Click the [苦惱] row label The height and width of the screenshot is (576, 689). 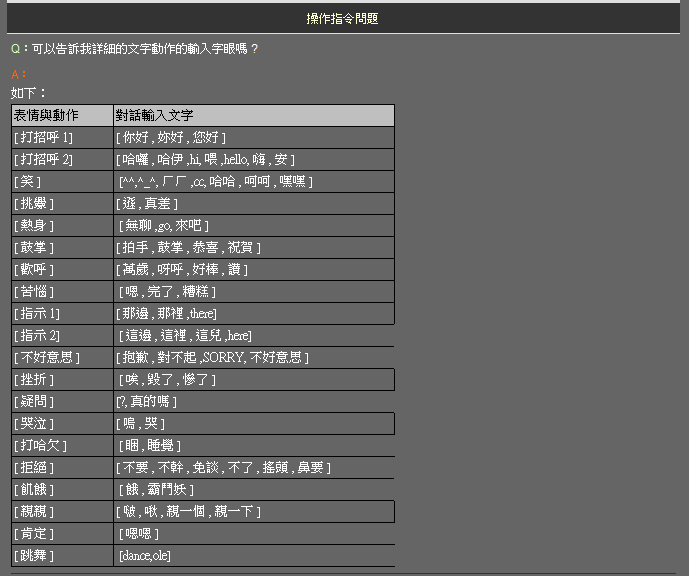[x=62, y=292]
